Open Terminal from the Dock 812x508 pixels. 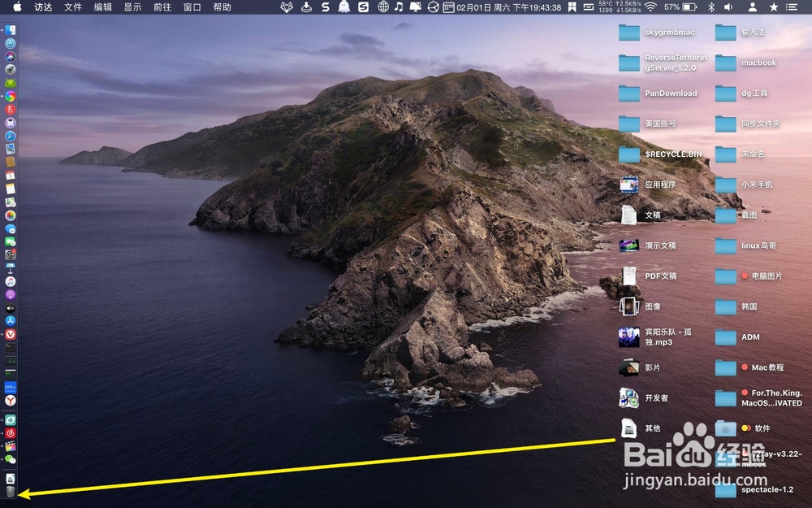11,347
